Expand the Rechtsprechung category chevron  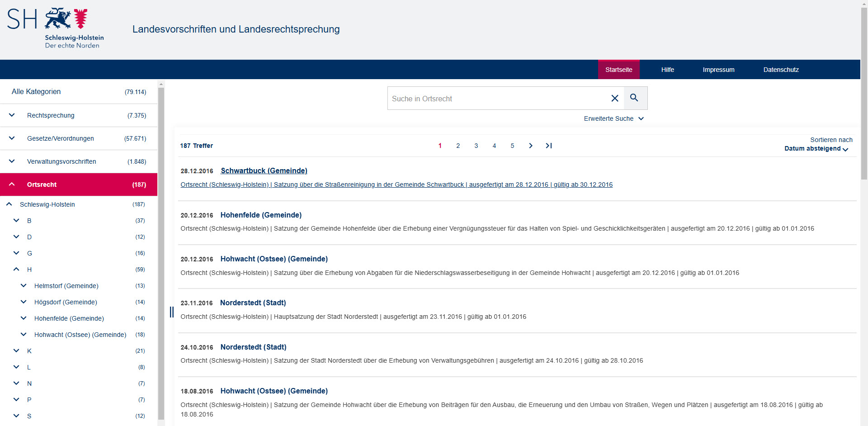pos(12,115)
